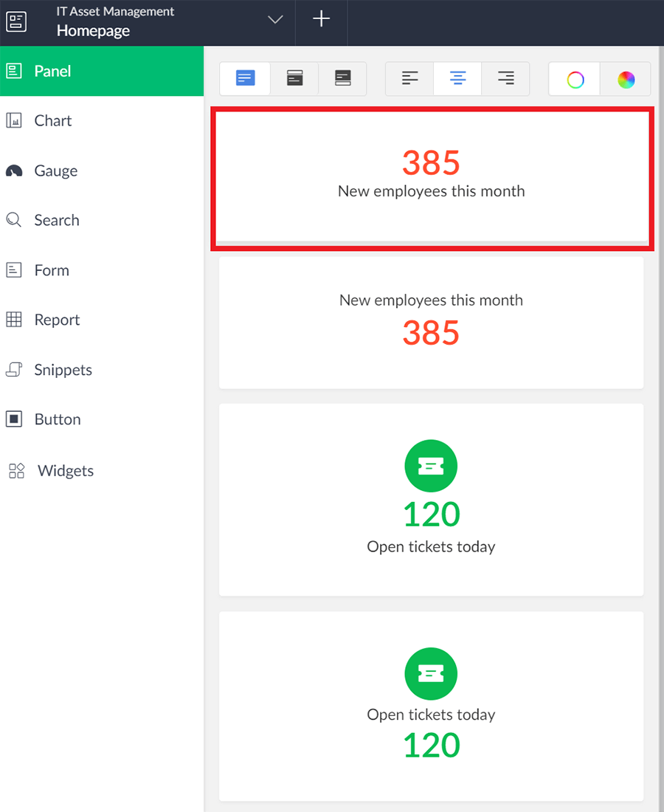
Task: Select the header-bar panel layout style
Action: (294, 79)
